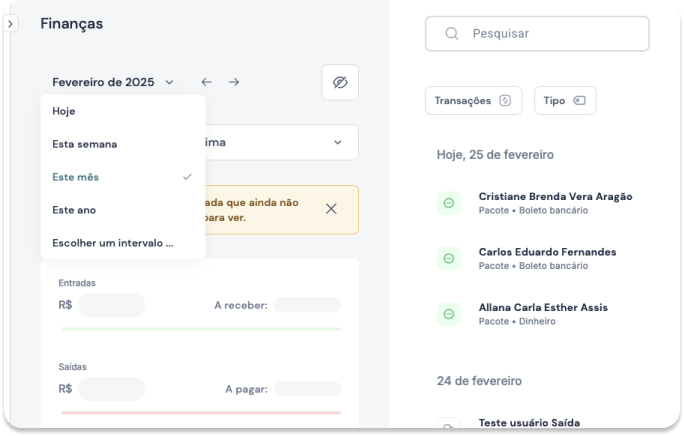Expand the sidebar with the chevron
This screenshot has width=684, height=436.
pyautogui.click(x=9, y=23)
